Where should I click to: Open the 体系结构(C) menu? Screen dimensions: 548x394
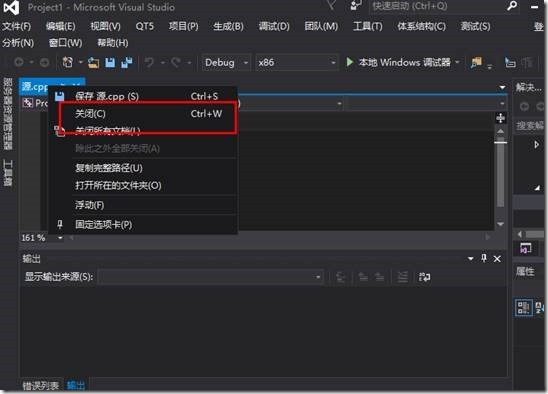coord(421,27)
